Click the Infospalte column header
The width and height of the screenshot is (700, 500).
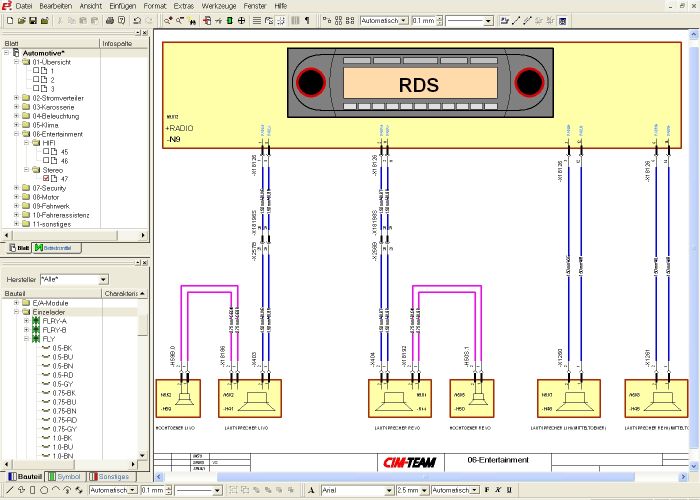click(117, 44)
